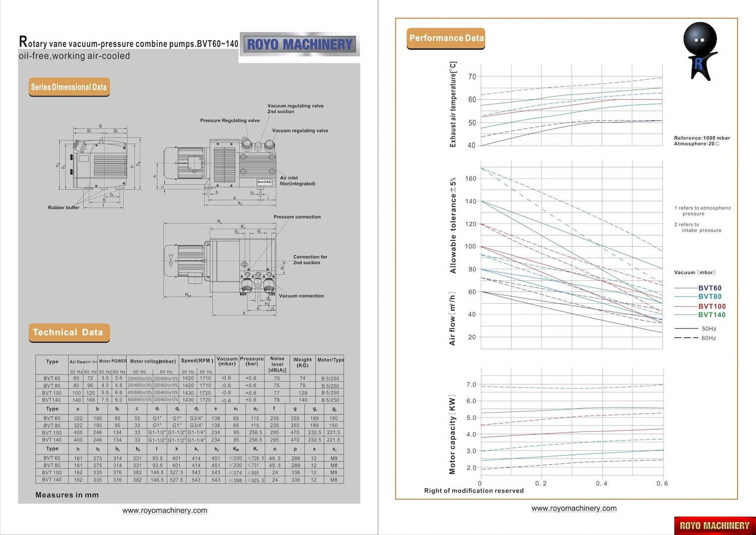Click the Performance Data banner
This screenshot has height=535, width=756.
click(446, 38)
